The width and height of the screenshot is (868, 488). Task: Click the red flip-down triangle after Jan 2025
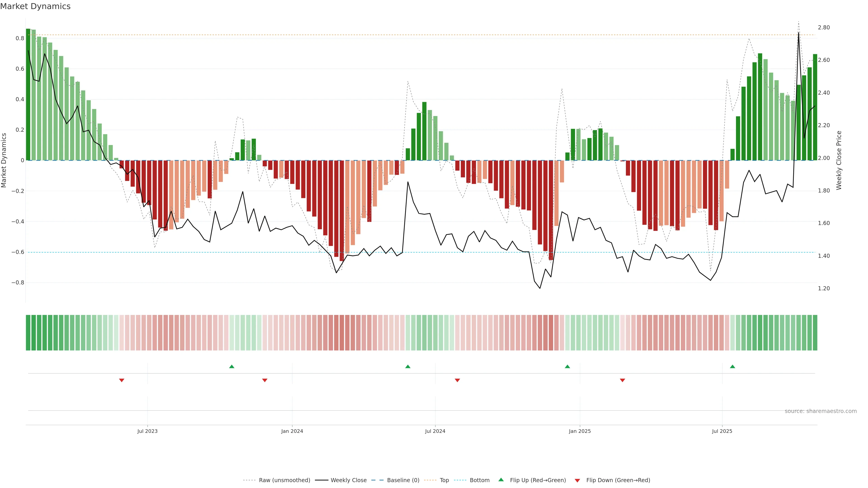click(x=622, y=380)
